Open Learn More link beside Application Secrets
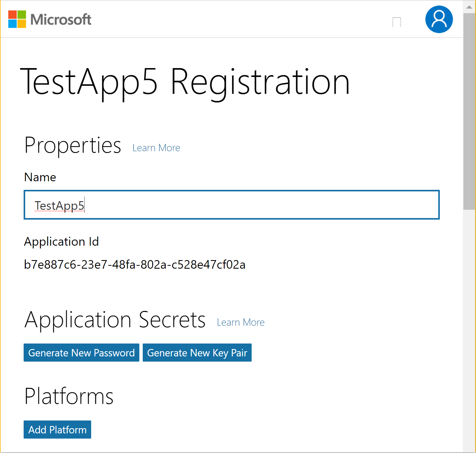 point(241,322)
